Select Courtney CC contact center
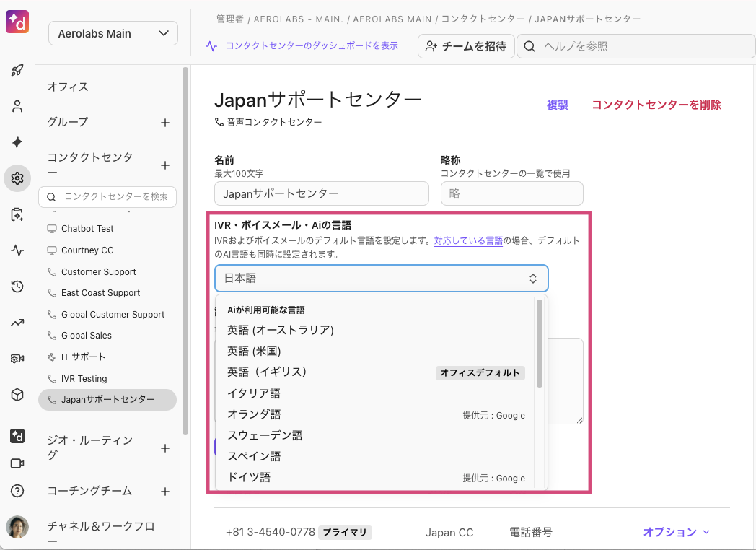The height and width of the screenshot is (550, 756). [87, 250]
